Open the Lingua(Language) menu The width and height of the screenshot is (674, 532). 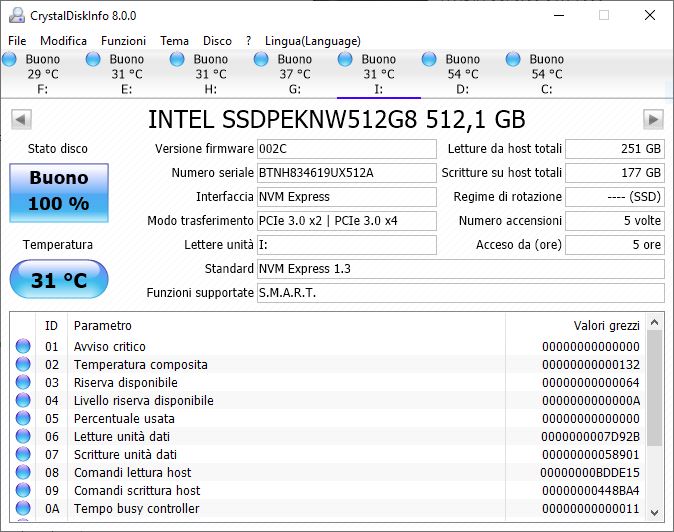click(x=312, y=41)
